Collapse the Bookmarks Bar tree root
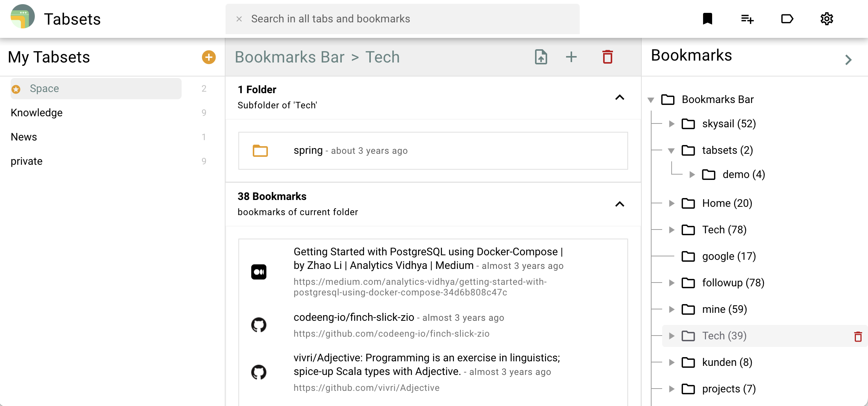This screenshot has height=406, width=868. coord(651,100)
